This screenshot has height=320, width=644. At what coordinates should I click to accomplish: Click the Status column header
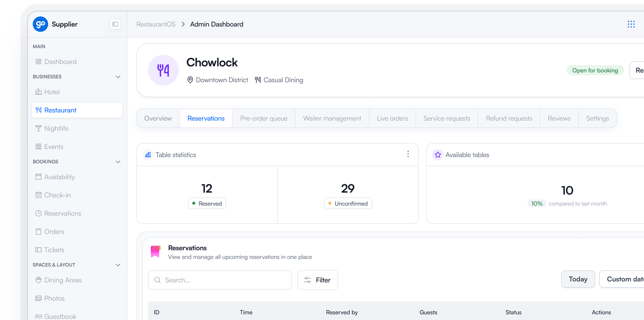click(513, 312)
